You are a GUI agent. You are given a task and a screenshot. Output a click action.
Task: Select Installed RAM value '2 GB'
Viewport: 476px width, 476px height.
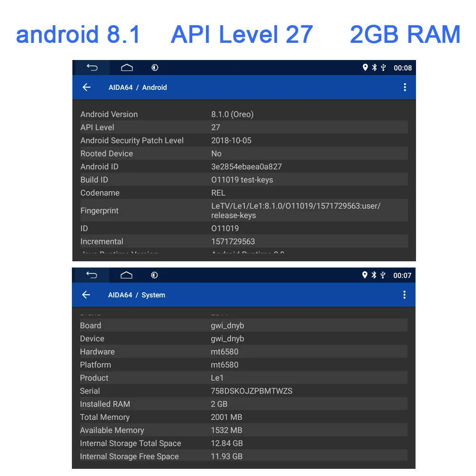click(x=219, y=404)
